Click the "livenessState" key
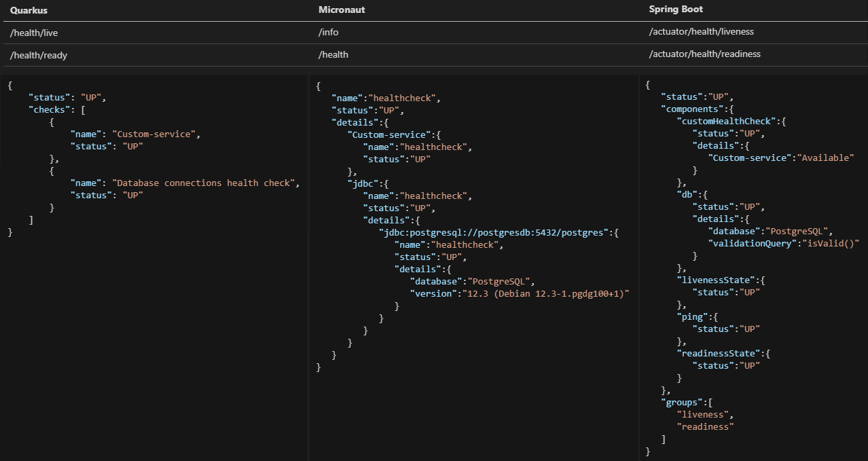 [x=715, y=280]
